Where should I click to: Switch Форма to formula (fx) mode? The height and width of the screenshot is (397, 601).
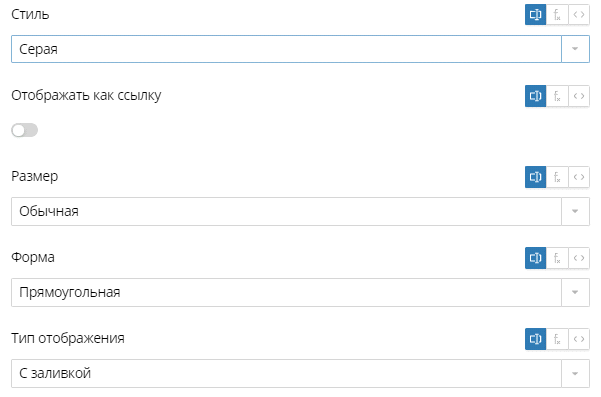[x=557, y=258]
